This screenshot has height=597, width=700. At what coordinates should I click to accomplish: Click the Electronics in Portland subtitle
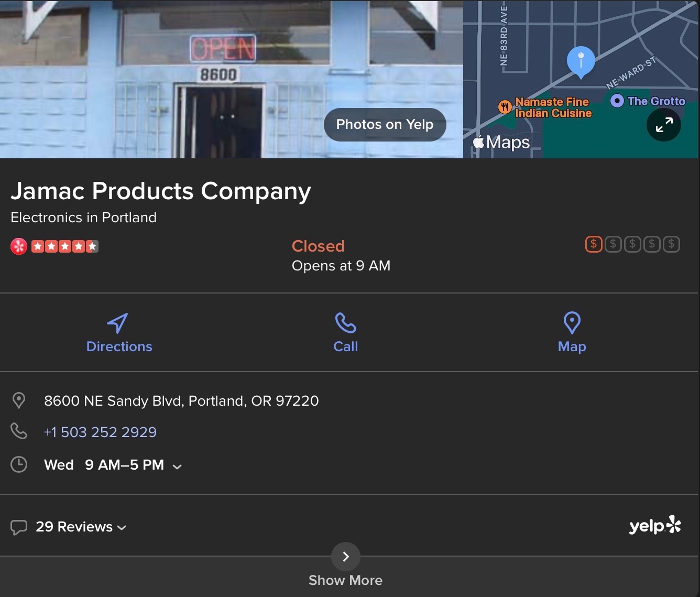pos(84,218)
